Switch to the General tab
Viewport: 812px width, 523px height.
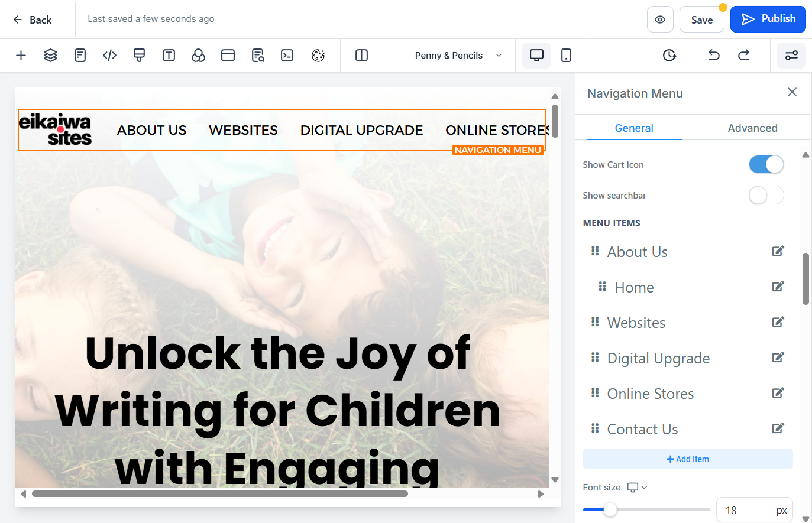tap(634, 128)
